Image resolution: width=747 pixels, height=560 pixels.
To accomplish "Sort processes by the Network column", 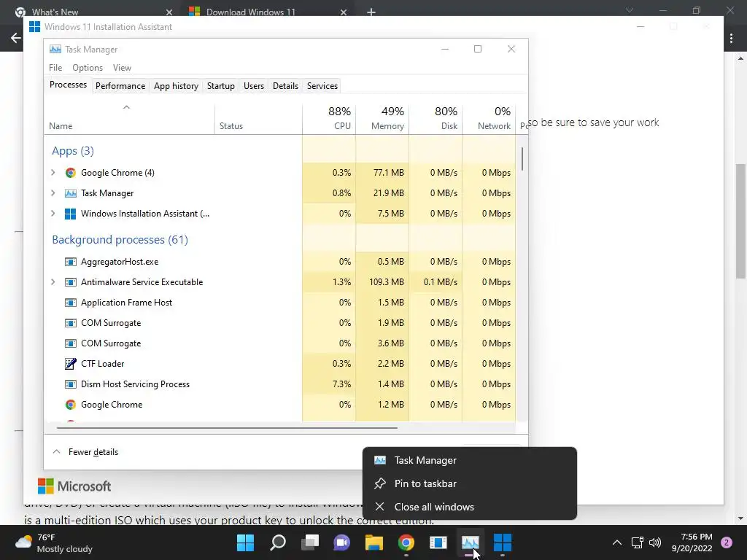I will (x=489, y=119).
